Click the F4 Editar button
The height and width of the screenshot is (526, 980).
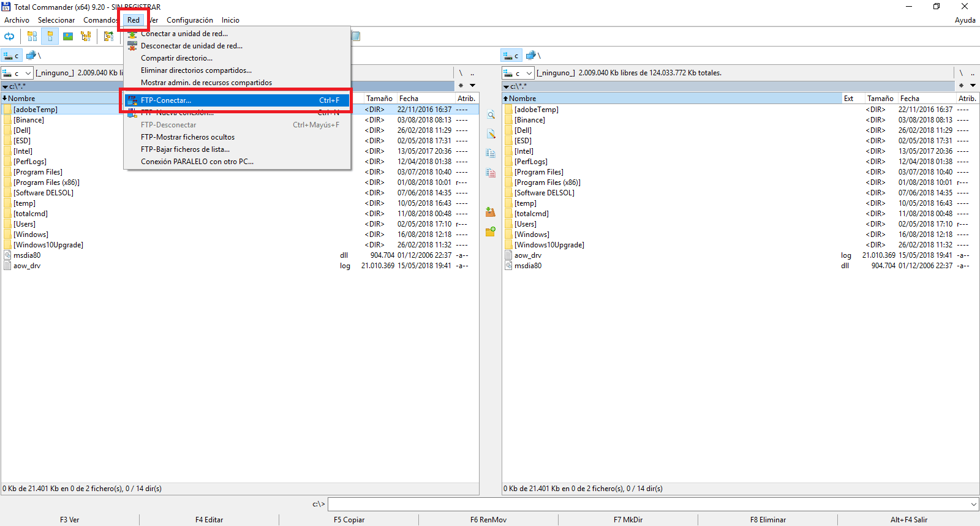(209, 520)
